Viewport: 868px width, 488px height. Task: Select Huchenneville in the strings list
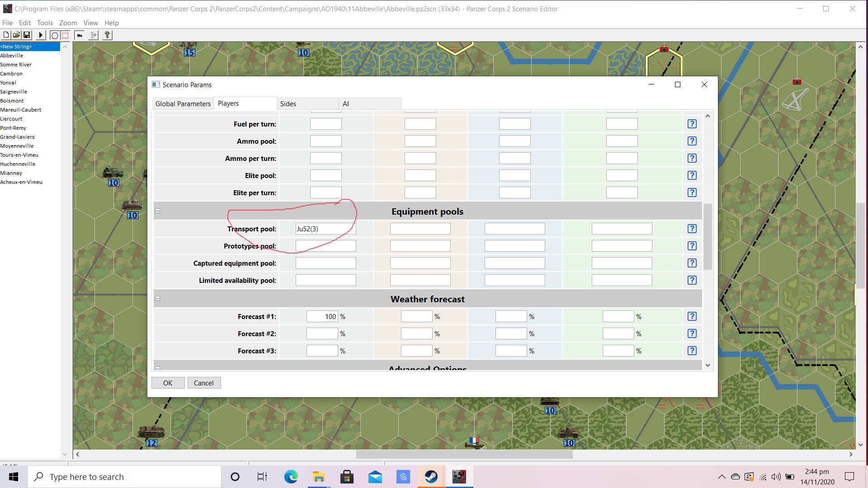click(30, 164)
